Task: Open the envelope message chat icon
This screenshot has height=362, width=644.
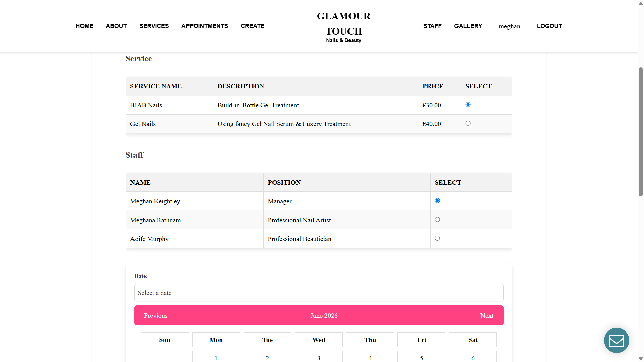Action: point(616,340)
